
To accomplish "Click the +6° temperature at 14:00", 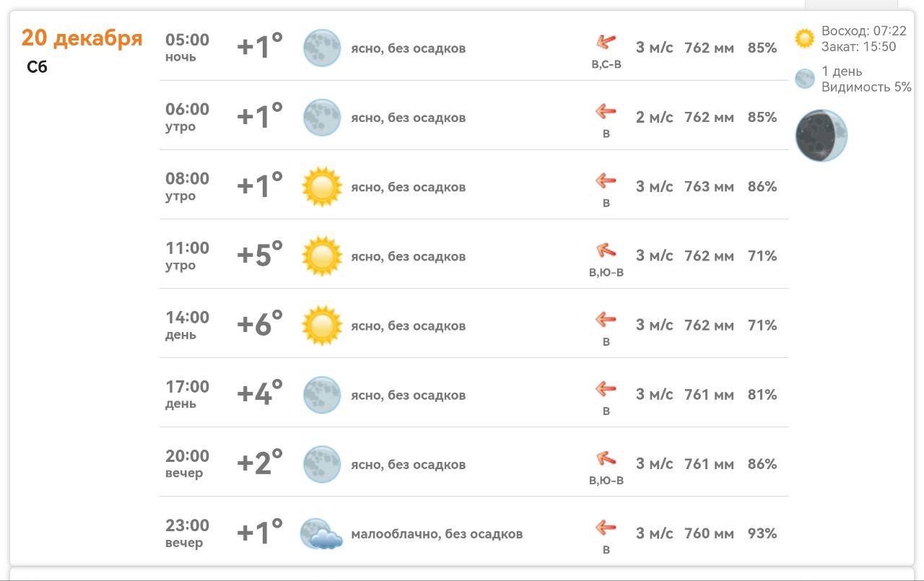I will 260,325.
